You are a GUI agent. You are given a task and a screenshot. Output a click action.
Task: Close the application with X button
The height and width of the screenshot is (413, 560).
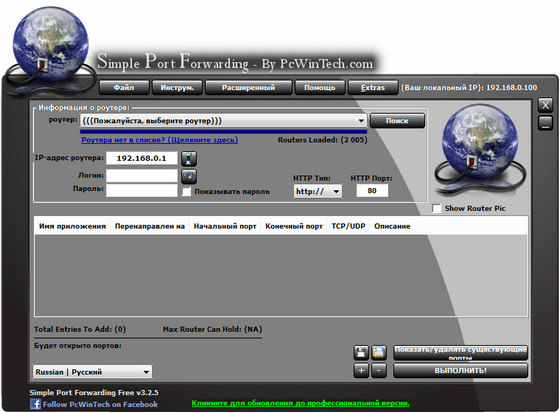[x=545, y=105]
